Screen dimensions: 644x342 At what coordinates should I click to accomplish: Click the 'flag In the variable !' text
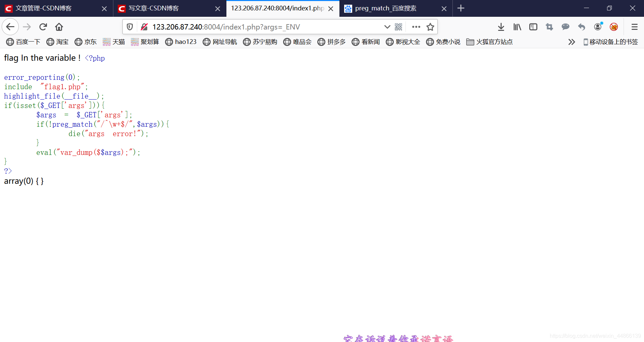click(42, 58)
